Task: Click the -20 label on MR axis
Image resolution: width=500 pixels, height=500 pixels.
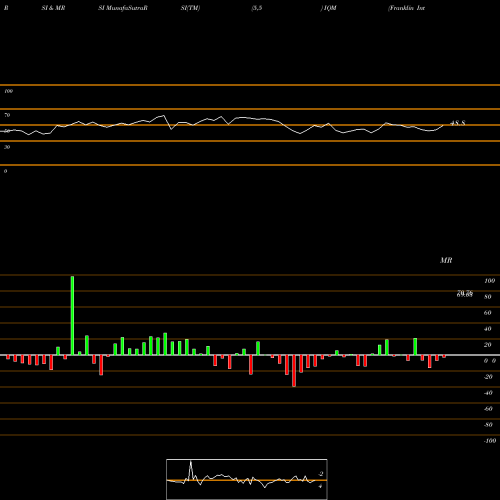Action: tap(488, 377)
